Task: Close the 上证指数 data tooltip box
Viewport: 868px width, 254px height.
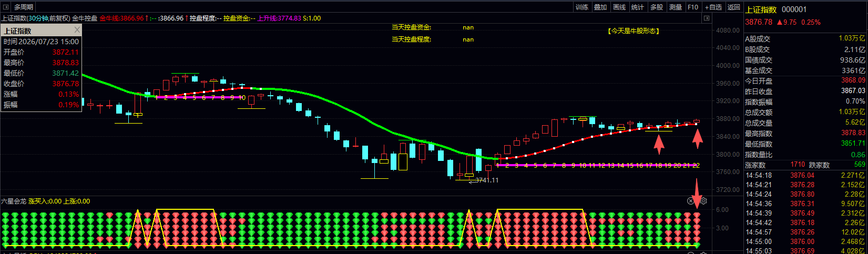Action: (77, 30)
